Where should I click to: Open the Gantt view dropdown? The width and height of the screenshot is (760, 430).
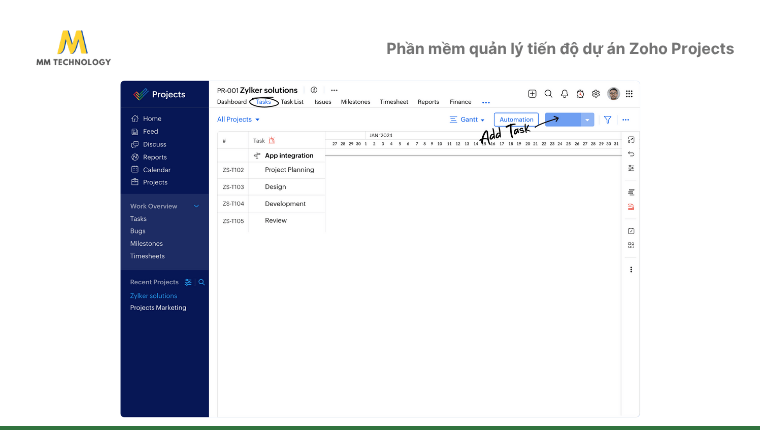pos(467,119)
